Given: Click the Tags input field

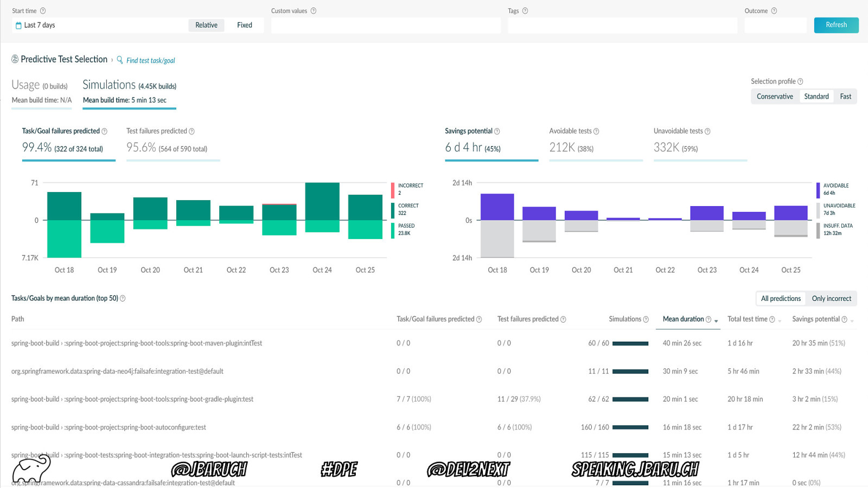Looking at the screenshot, I should (x=622, y=25).
